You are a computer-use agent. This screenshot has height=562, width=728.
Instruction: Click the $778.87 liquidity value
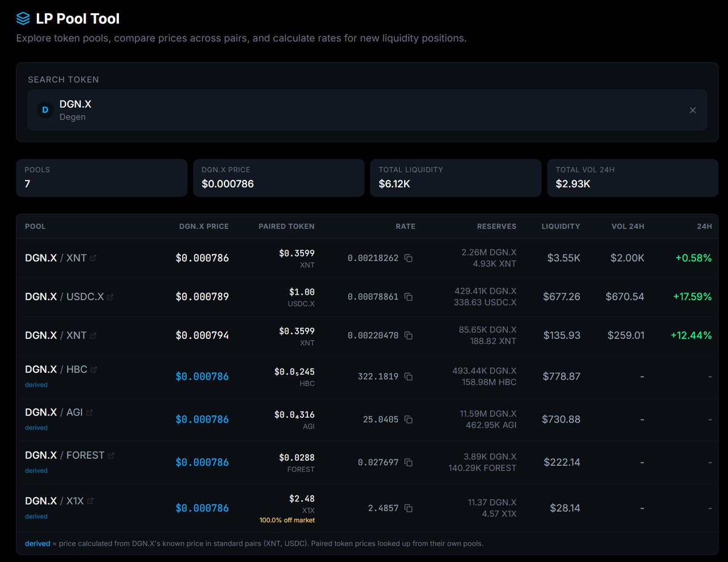[562, 376]
